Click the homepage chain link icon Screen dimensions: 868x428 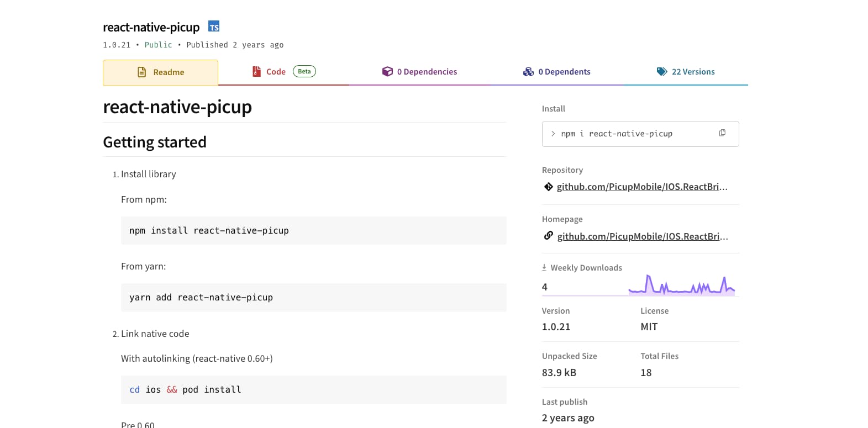point(549,236)
